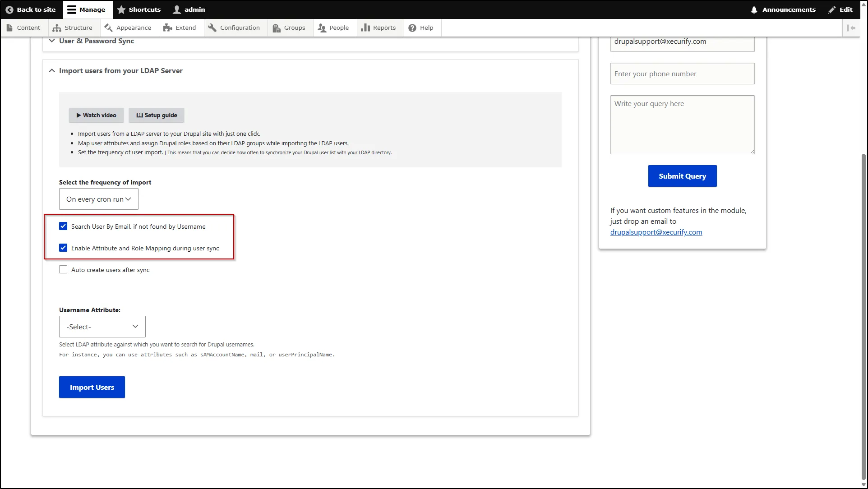This screenshot has width=868, height=489.
Task: Uncheck Enable Attribute and Role Mapping
Action: click(x=63, y=248)
